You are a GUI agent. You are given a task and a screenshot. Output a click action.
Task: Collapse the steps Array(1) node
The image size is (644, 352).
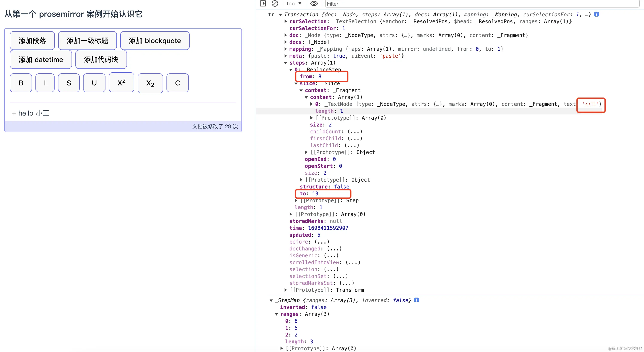(x=286, y=63)
